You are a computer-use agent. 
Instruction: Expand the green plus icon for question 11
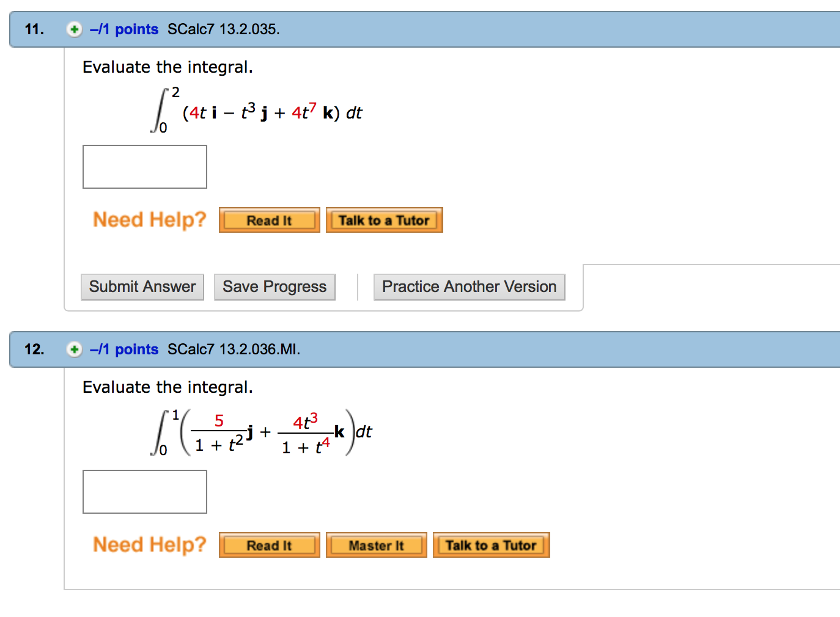tap(74, 29)
